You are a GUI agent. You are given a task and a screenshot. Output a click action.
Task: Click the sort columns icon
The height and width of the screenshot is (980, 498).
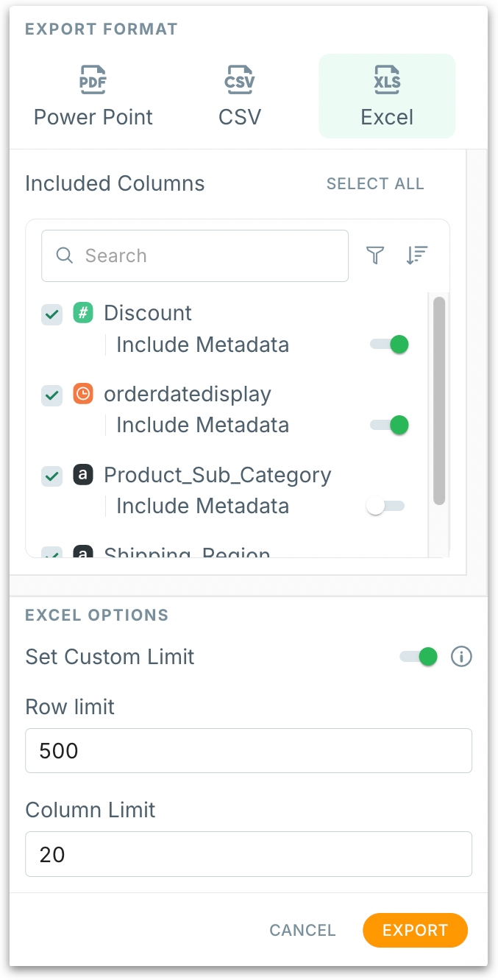[416, 255]
